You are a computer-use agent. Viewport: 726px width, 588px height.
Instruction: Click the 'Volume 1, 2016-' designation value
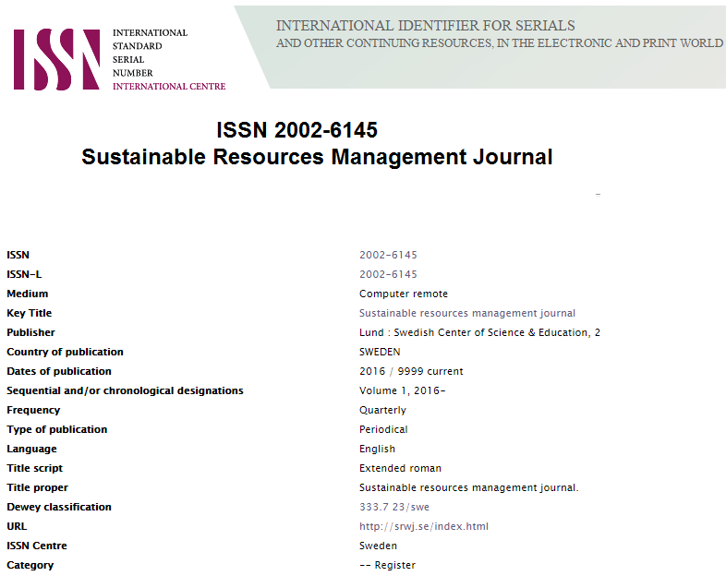[x=403, y=390]
